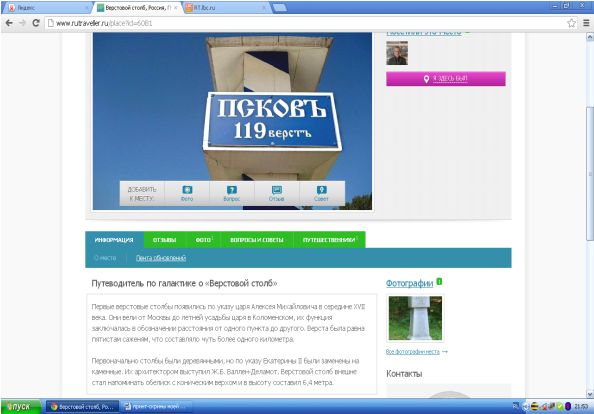
Task: Open the user avatar thumbnail
Action: click(397, 53)
